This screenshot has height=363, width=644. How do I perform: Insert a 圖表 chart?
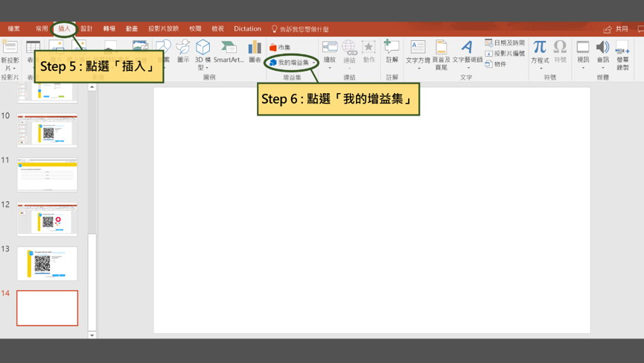click(x=255, y=51)
